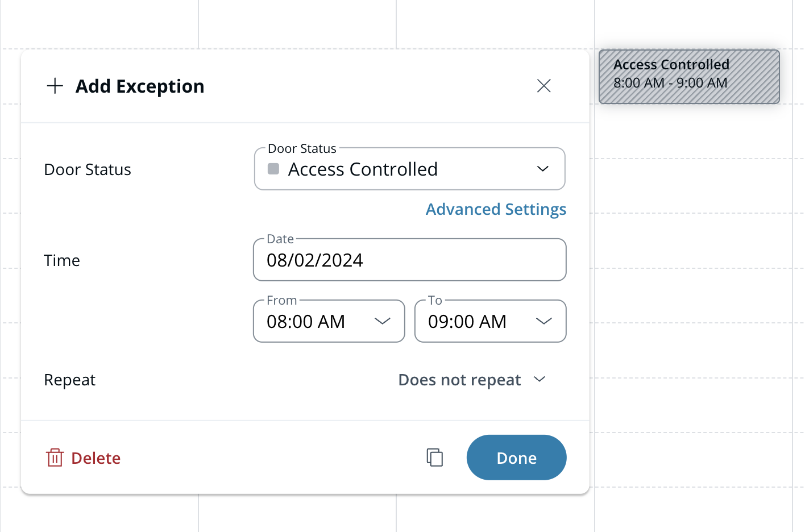Click the Repeat row label

click(x=69, y=380)
